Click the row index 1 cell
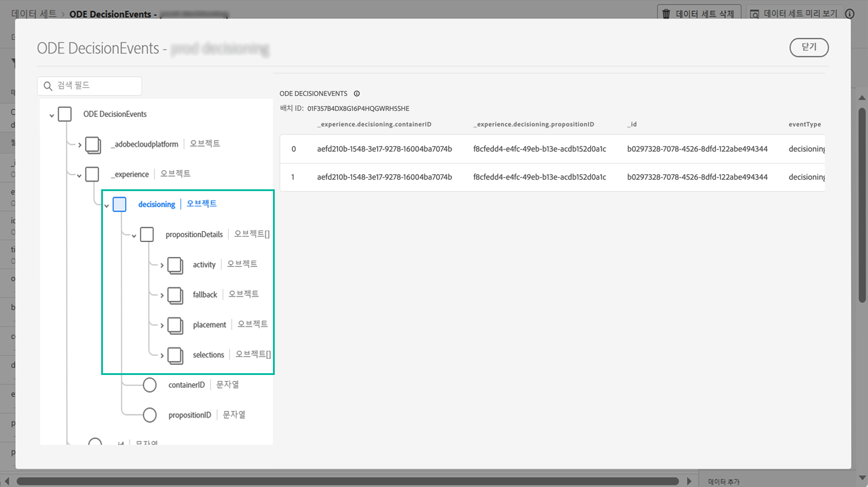Screen dimensions: 868x487 293,177
